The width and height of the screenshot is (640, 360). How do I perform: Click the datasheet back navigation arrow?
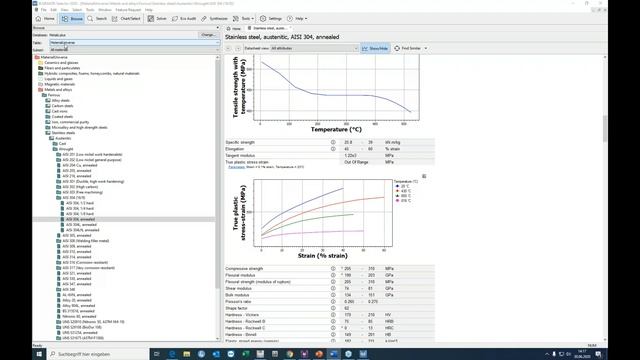point(229,48)
